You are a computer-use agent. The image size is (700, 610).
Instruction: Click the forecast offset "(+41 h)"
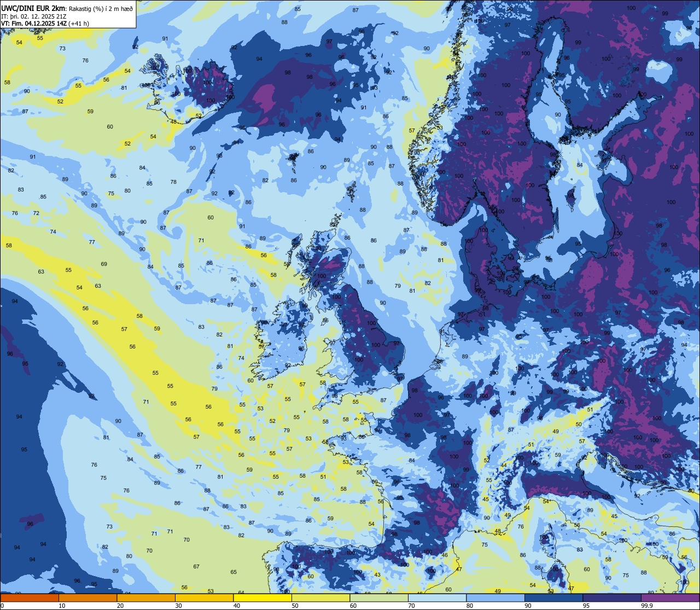(x=78, y=23)
